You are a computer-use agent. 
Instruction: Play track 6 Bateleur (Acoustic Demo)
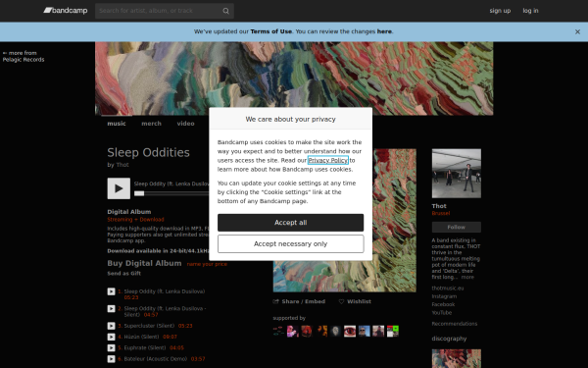coord(111,359)
